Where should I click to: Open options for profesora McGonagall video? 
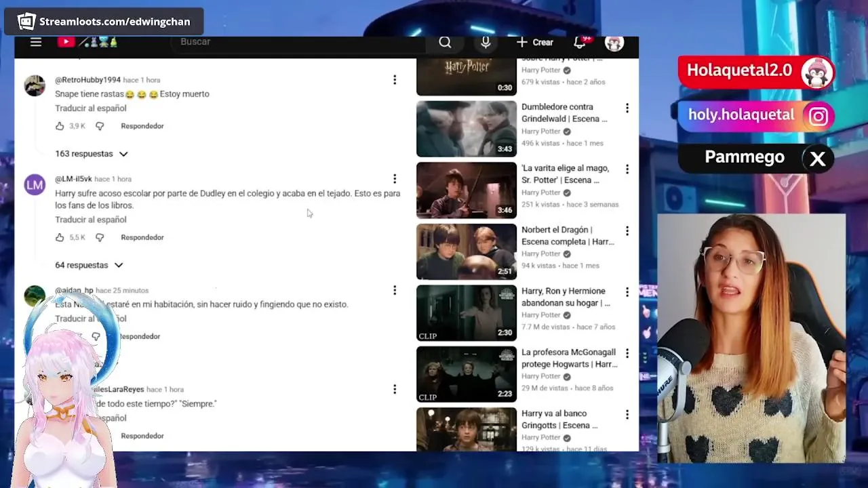point(627,353)
